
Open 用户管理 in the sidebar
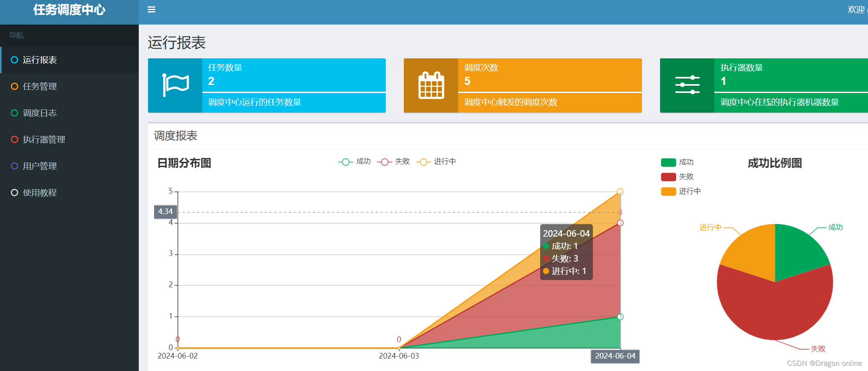coord(69,166)
